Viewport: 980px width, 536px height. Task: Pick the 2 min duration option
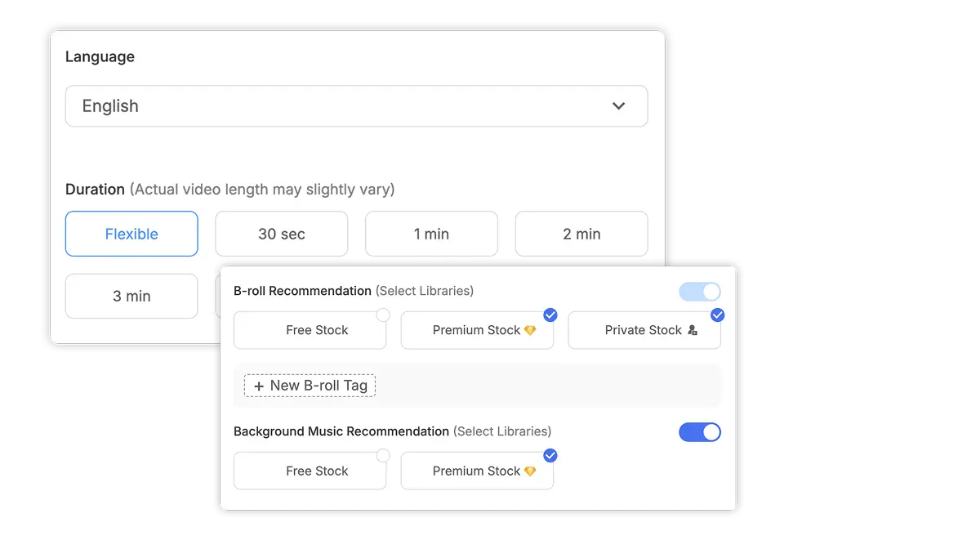point(581,234)
